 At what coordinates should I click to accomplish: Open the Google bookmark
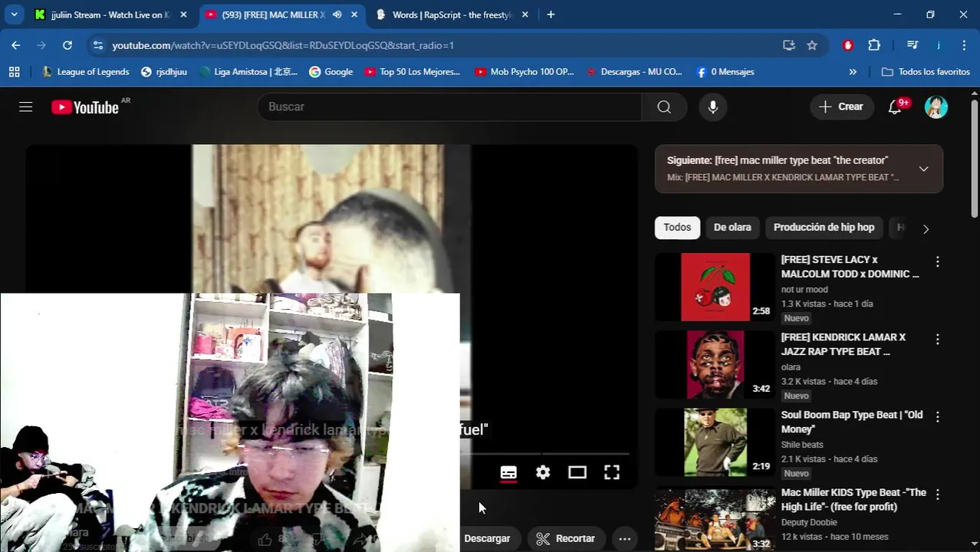[x=331, y=71]
